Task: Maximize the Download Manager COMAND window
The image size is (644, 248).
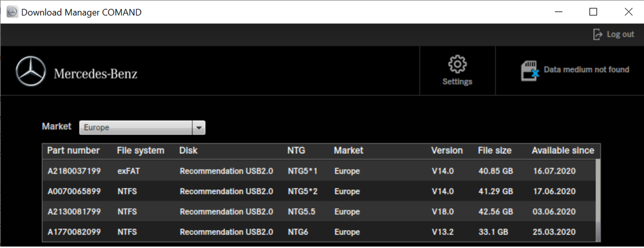Action: [593, 12]
